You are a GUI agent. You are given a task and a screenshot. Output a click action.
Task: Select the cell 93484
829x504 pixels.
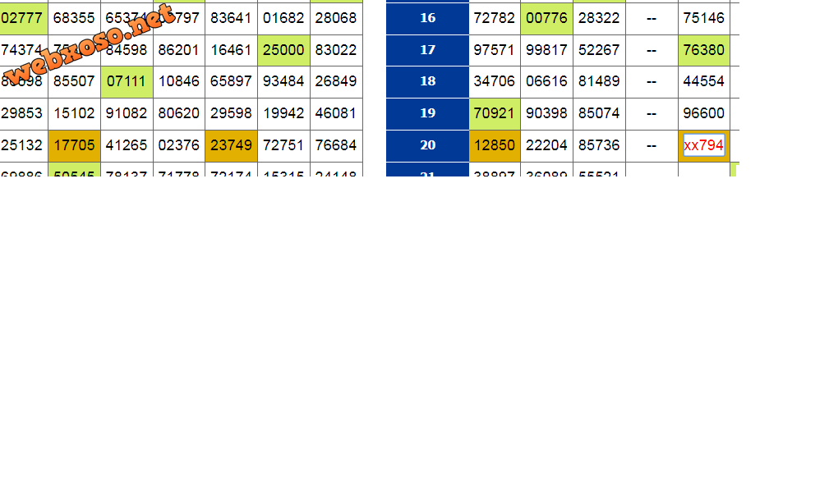click(x=283, y=82)
